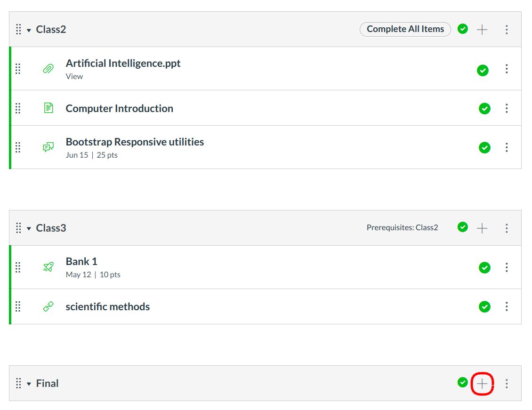Viewport: 532px width, 410px height.
Task: Open options menu for Artificial Intelligence.ppt
Action: tap(507, 69)
